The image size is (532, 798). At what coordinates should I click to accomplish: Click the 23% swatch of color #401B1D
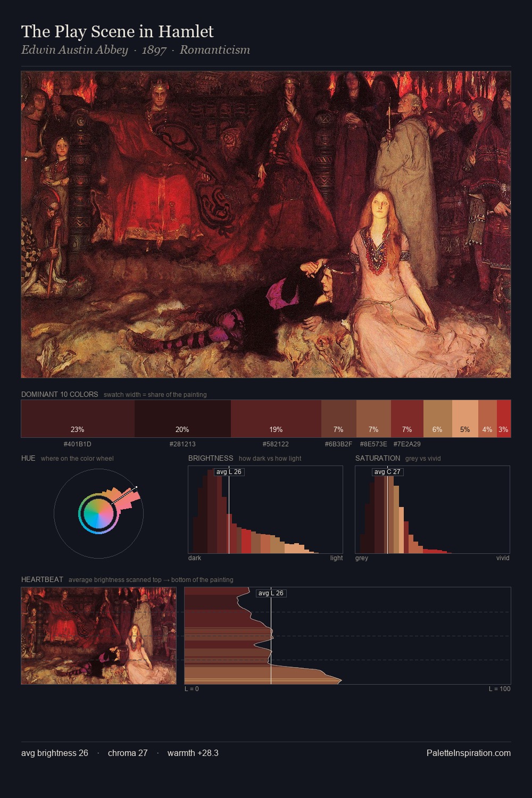(x=78, y=419)
